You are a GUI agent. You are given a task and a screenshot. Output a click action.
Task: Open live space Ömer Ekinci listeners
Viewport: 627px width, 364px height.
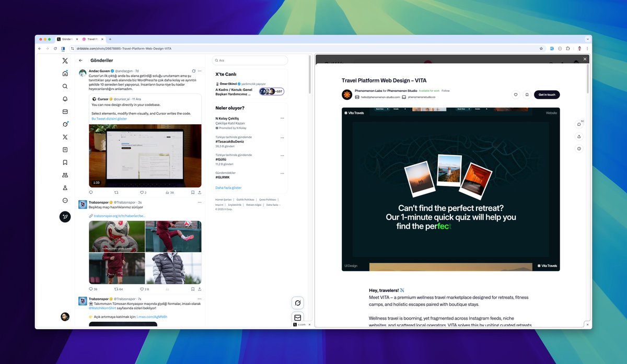(x=272, y=91)
